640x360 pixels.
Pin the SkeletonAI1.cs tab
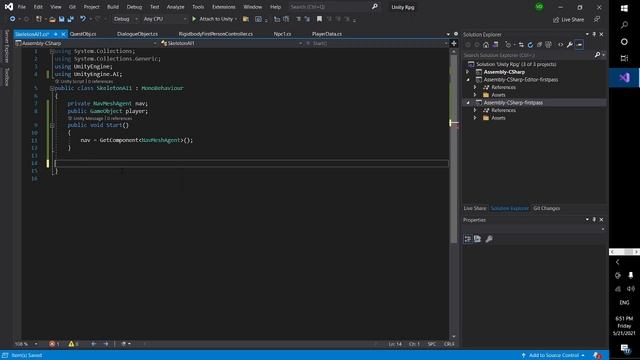56,34
